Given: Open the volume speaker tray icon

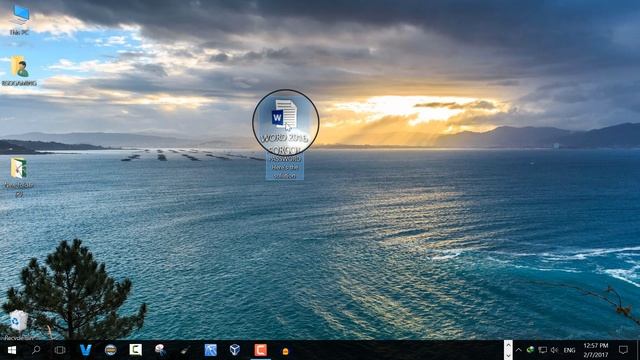Looking at the screenshot, I should (x=554, y=350).
